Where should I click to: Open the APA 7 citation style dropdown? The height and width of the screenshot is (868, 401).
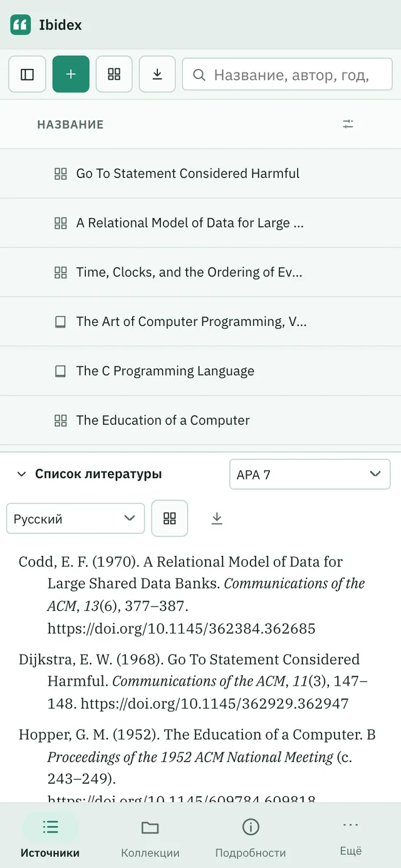pos(310,474)
